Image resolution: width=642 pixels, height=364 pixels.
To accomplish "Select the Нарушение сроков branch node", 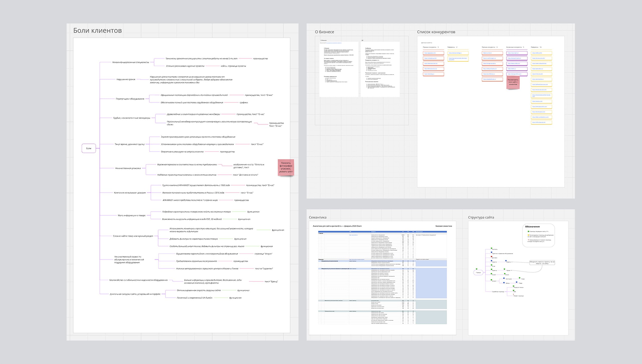I will pyautogui.click(x=126, y=79).
